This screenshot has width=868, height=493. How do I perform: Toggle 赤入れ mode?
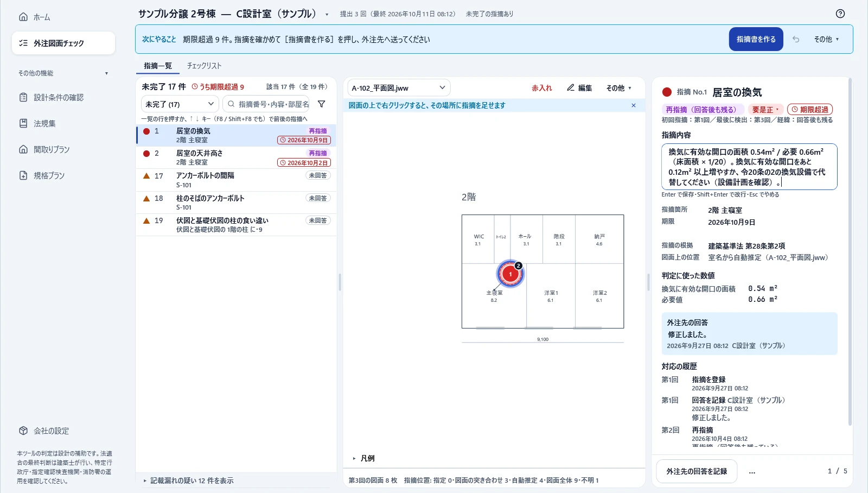click(x=541, y=87)
